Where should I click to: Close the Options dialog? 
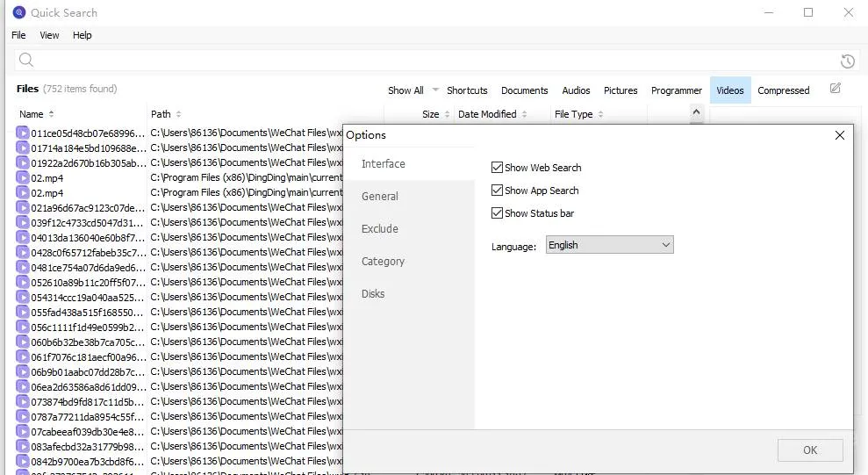(x=840, y=135)
